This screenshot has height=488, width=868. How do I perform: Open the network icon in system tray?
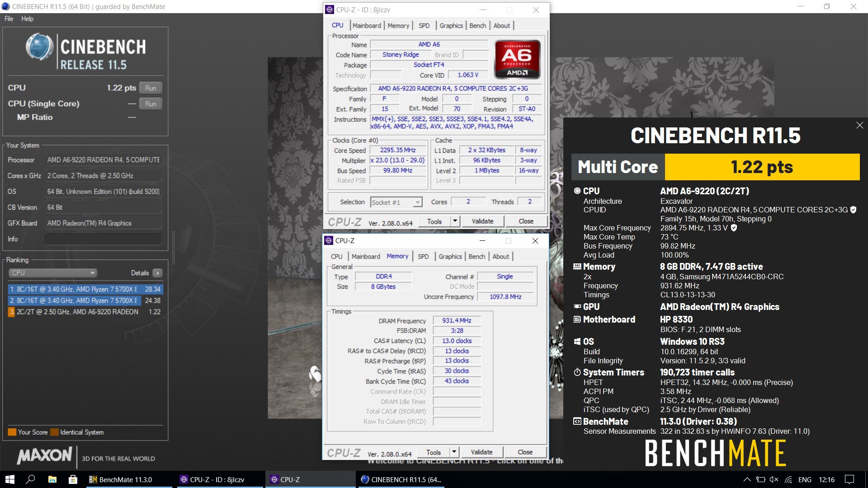788,479
